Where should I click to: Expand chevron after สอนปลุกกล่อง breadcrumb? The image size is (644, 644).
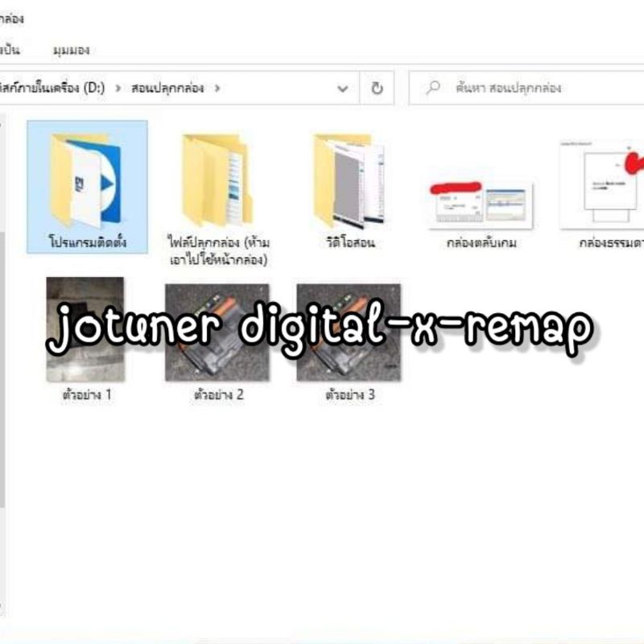click(217, 88)
